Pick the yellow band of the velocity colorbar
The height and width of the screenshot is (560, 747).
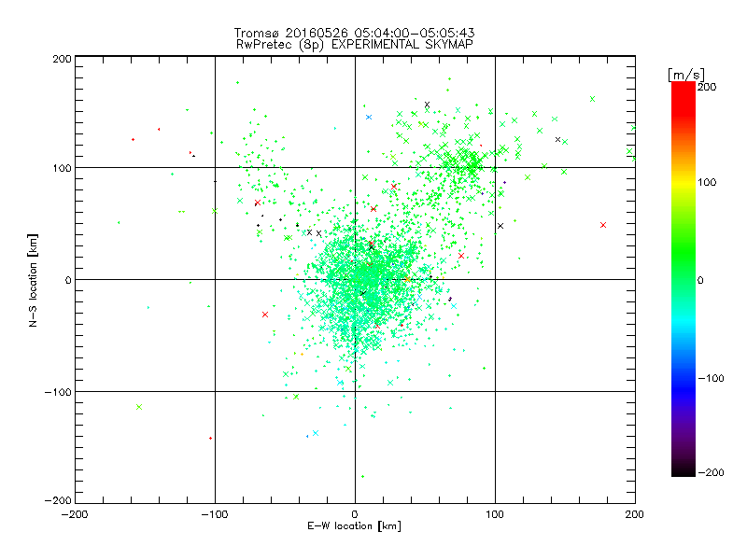684,182
